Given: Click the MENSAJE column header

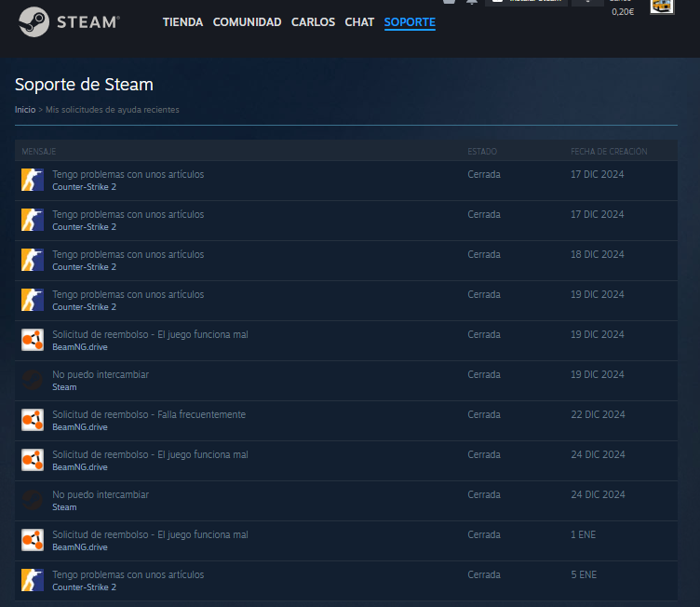Looking at the screenshot, I should (39, 152).
